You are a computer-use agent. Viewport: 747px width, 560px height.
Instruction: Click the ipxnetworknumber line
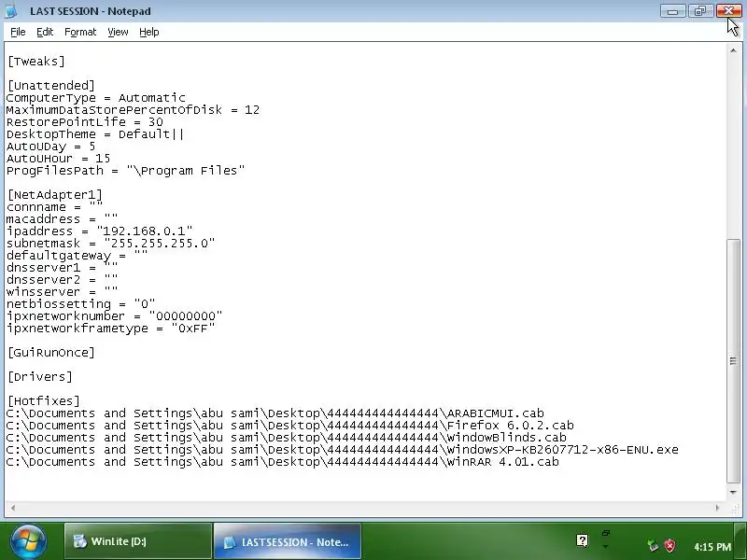(114, 316)
